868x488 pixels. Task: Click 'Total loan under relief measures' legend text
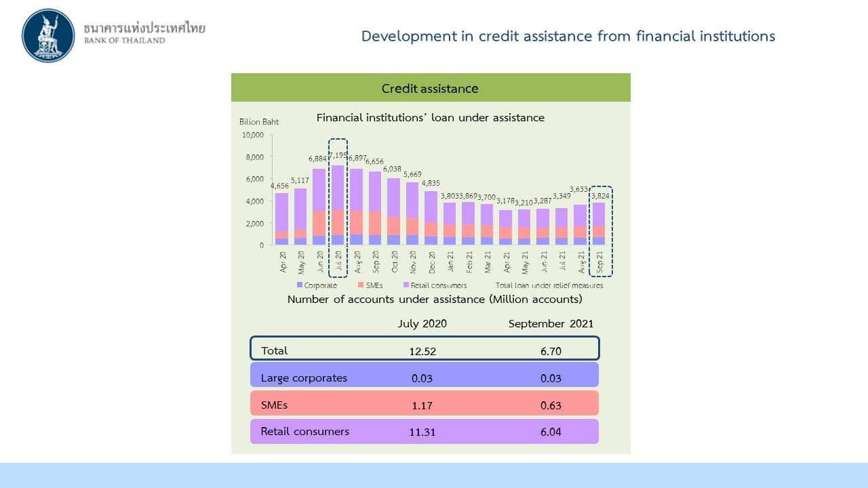(x=549, y=285)
